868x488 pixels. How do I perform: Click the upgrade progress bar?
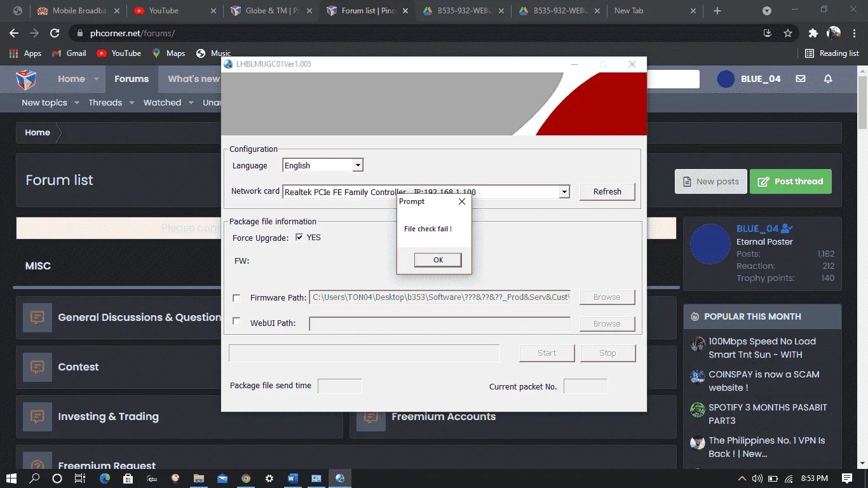[x=364, y=353]
